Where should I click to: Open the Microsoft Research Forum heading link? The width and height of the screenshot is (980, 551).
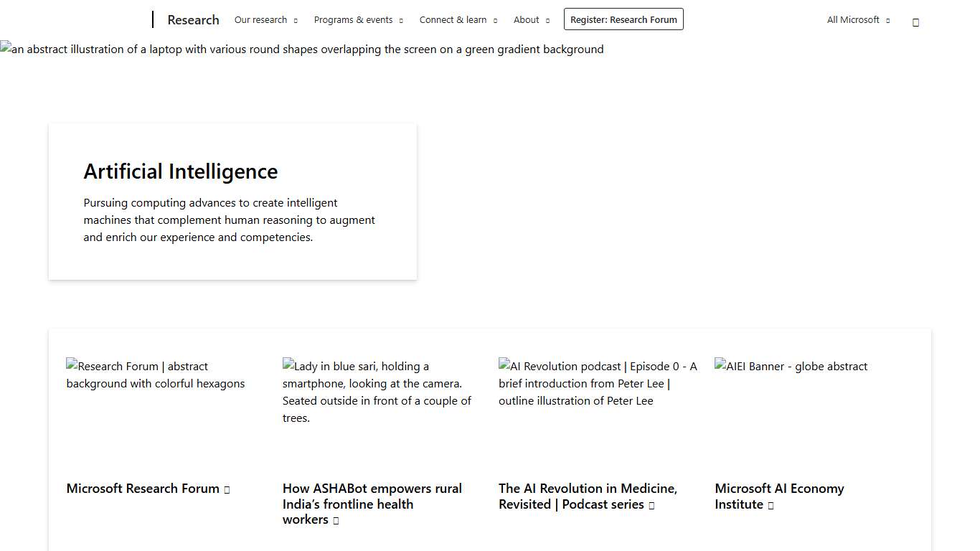pos(143,489)
